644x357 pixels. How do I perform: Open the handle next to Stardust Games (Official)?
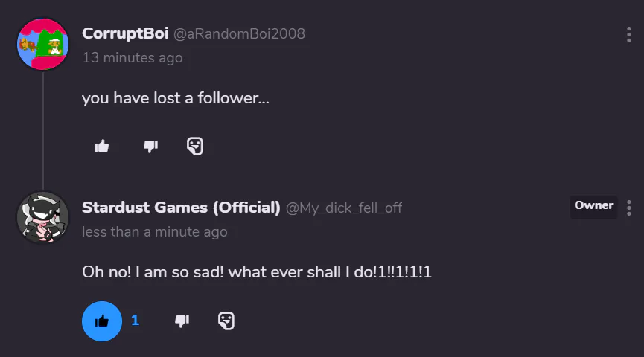point(344,208)
